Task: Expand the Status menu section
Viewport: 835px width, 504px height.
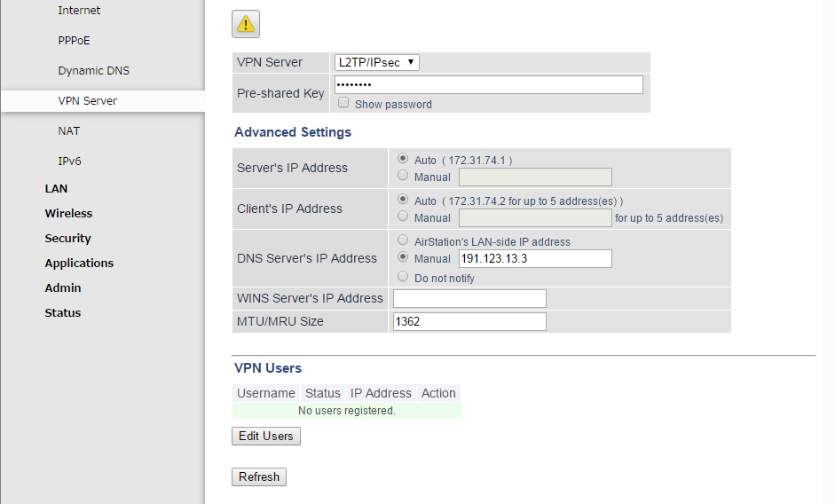Action: pyautogui.click(x=63, y=312)
